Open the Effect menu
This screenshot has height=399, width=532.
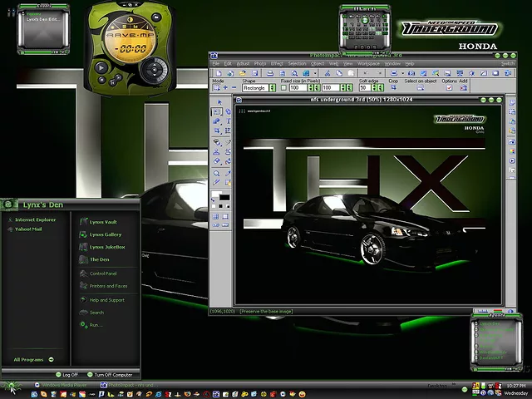click(x=277, y=63)
